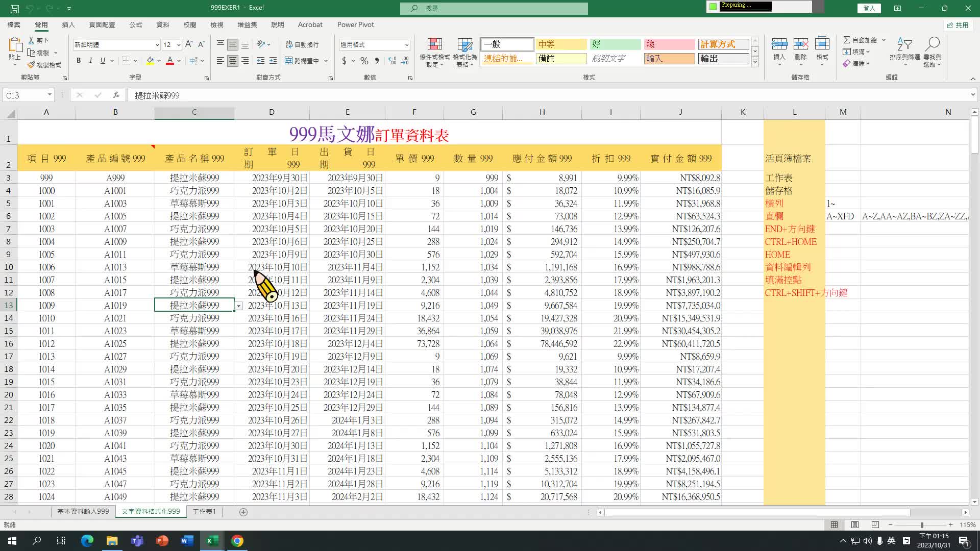This screenshot has height=551, width=980.
Task: Click the Delete cells icon
Action: 800,44
